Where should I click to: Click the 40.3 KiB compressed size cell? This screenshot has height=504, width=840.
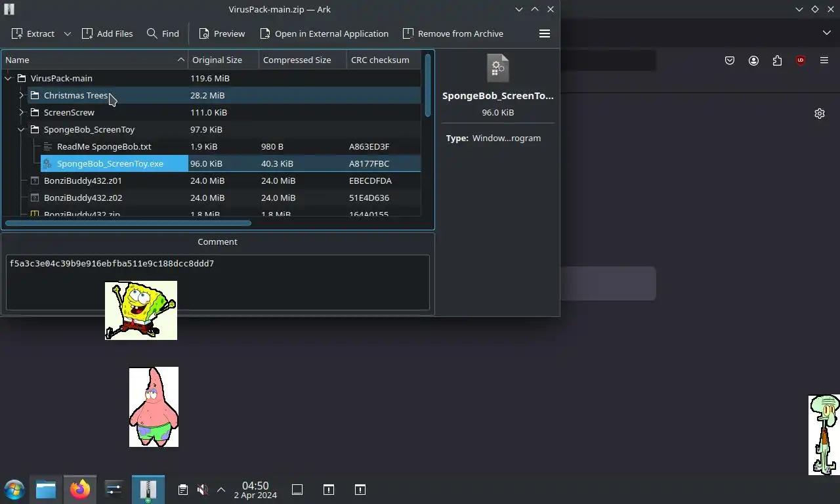point(277,163)
